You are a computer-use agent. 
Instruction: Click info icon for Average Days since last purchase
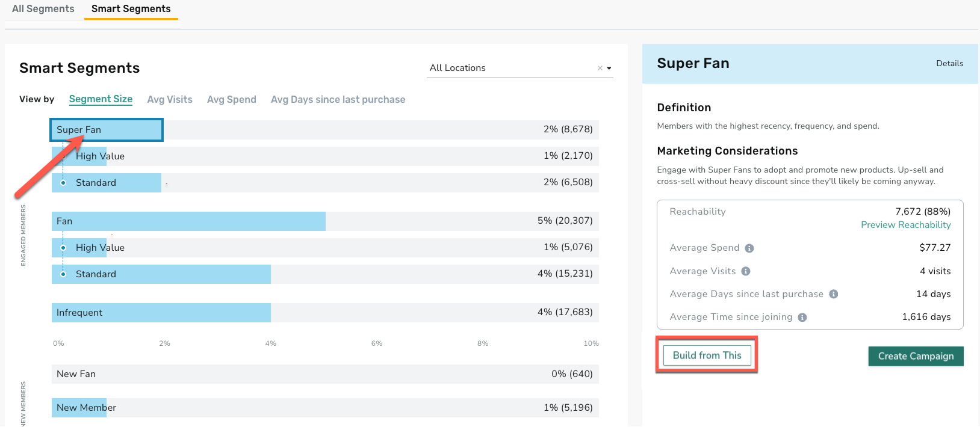pyautogui.click(x=834, y=294)
